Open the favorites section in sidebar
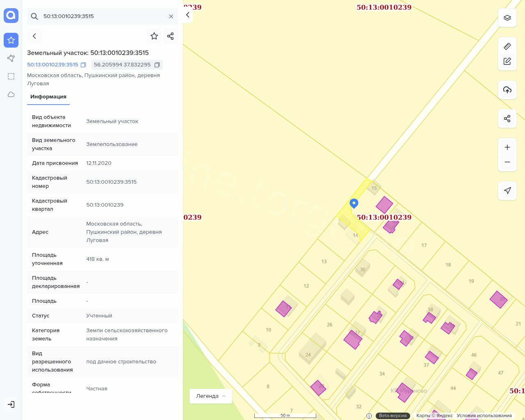 (x=11, y=40)
